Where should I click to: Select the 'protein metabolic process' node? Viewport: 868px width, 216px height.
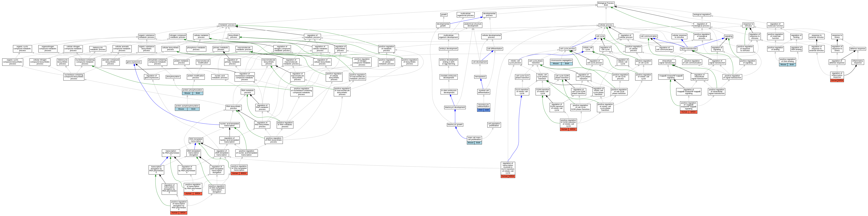click(x=182, y=62)
